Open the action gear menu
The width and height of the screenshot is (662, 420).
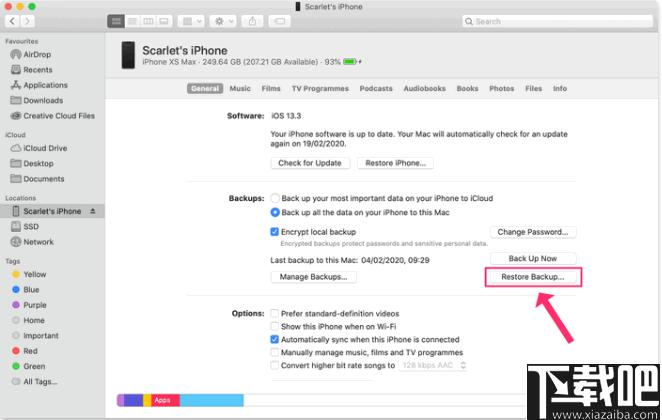[x=223, y=21]
